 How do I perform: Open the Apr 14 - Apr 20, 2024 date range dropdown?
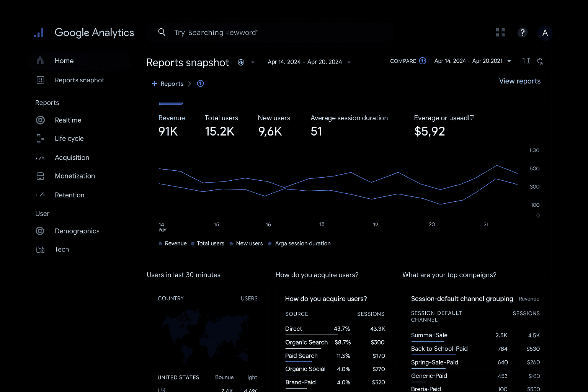point(309,62)
